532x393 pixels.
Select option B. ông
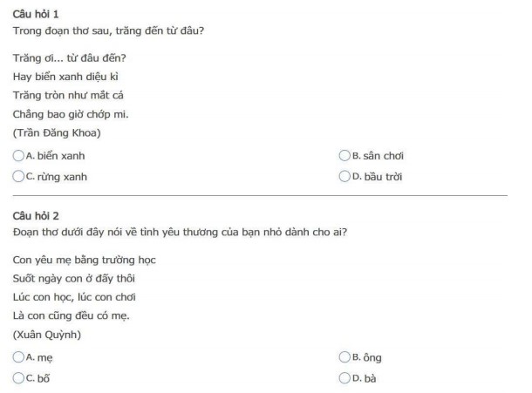point(344,357)
